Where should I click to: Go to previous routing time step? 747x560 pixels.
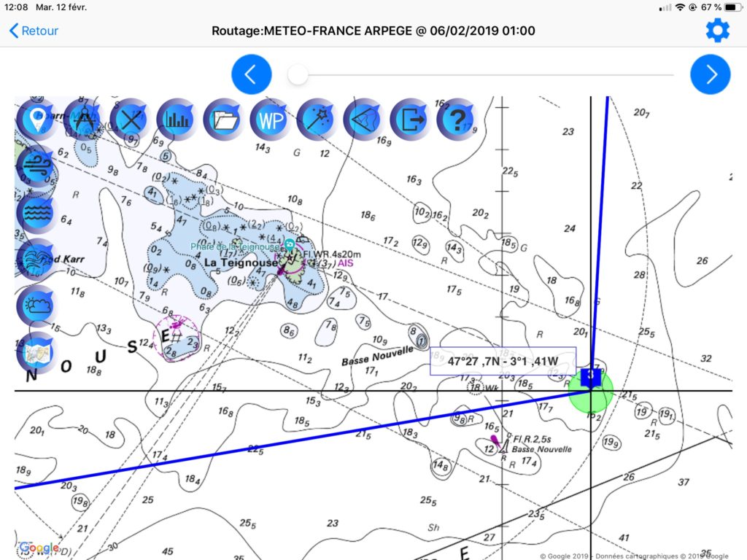(x=252, y=74)
